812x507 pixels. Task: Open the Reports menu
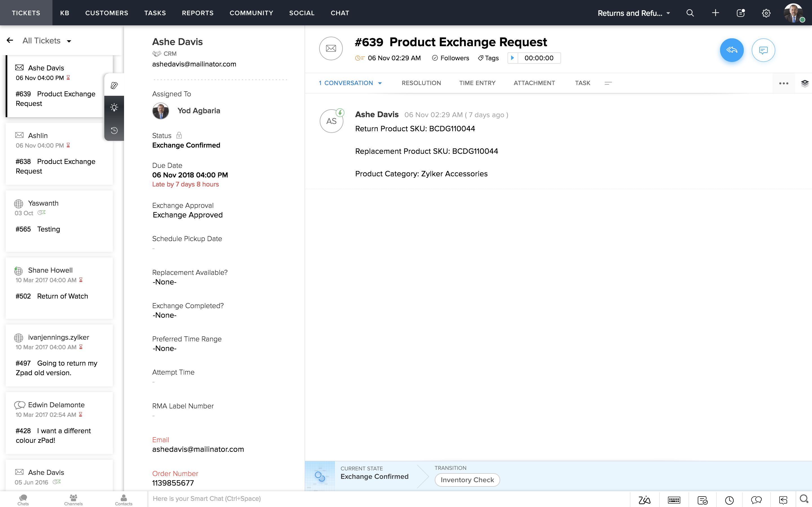coord(198,13)
